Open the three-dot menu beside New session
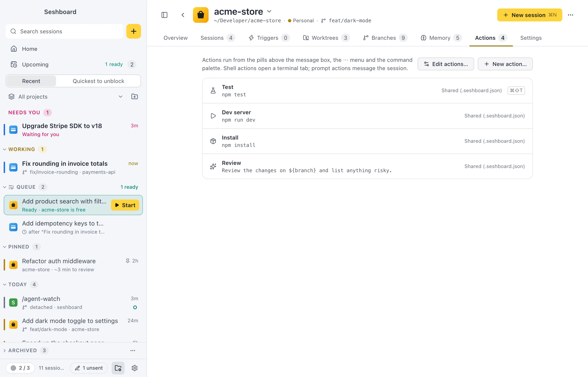This screenshot has height=377, width=588. [570, 15]
